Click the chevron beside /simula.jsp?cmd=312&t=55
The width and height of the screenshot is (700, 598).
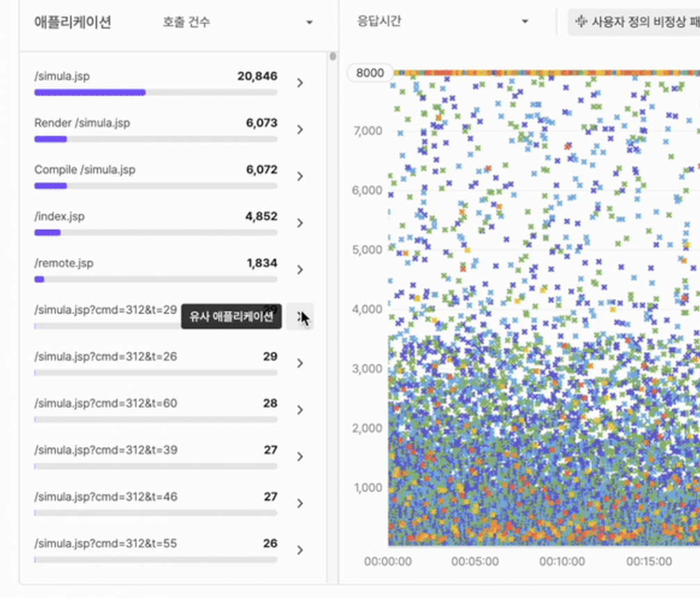[300, 550]
